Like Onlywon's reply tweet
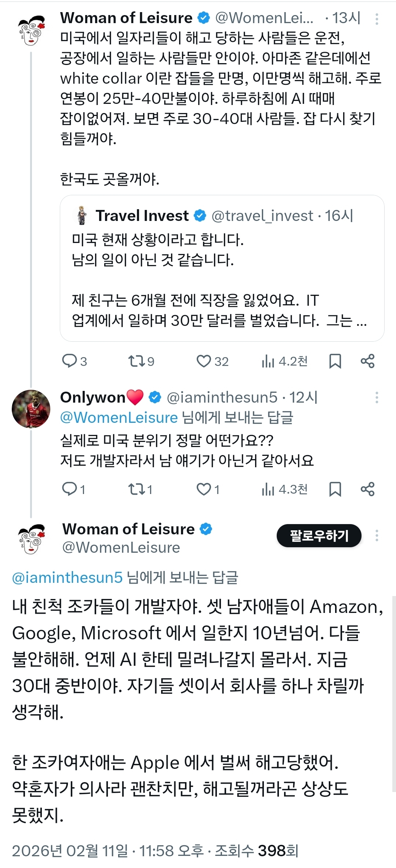 204,489
